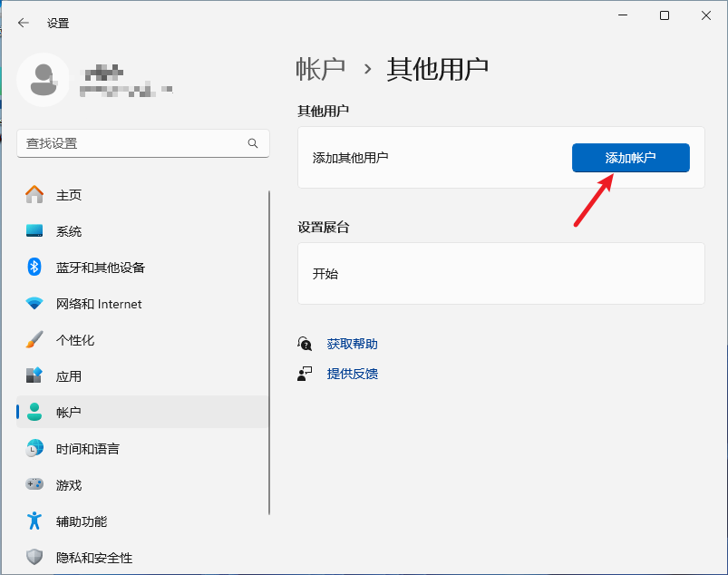The height and width of the screenshot is (575, 728).
Task: Open 系统 settings via the monitor icon
Action: [x=36, y=230]
